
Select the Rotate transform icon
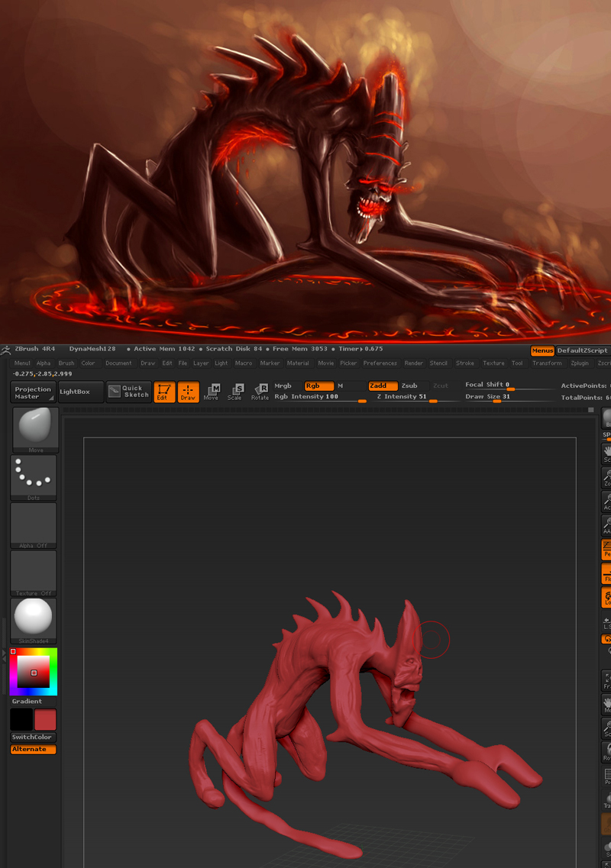point(260,391)
